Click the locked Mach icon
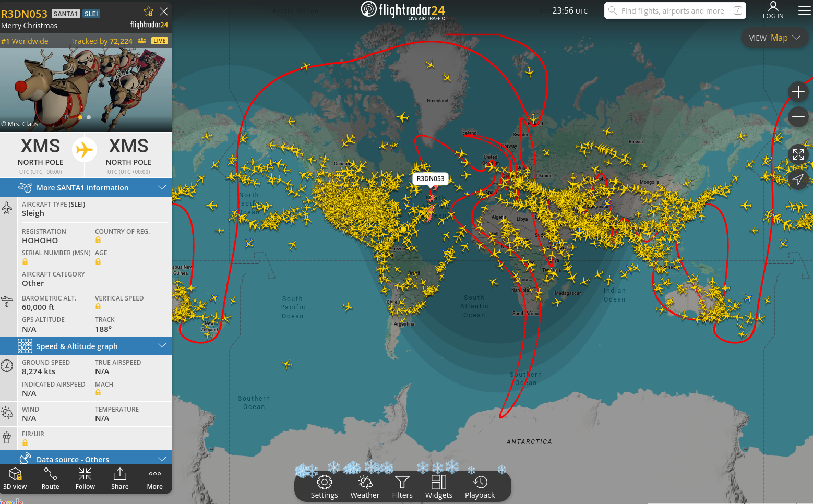Image resolution: width=813 pixels, height=504 pixels. tap(98, 393)
